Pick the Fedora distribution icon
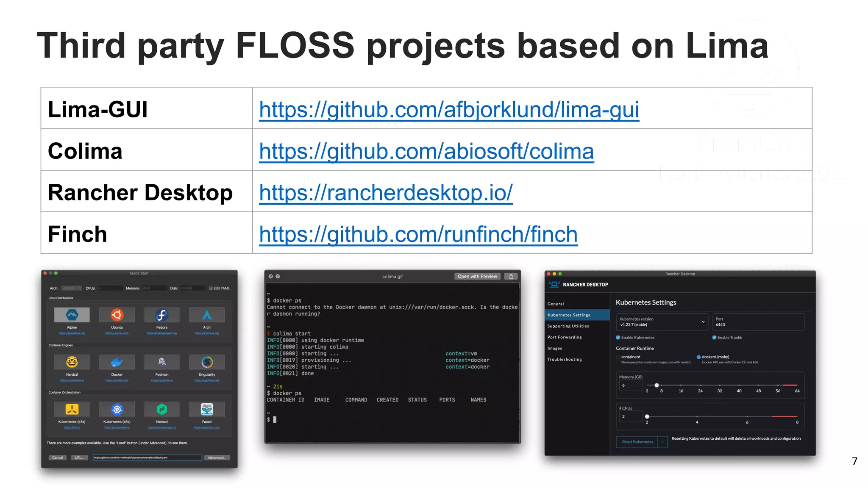 point(162,315)
